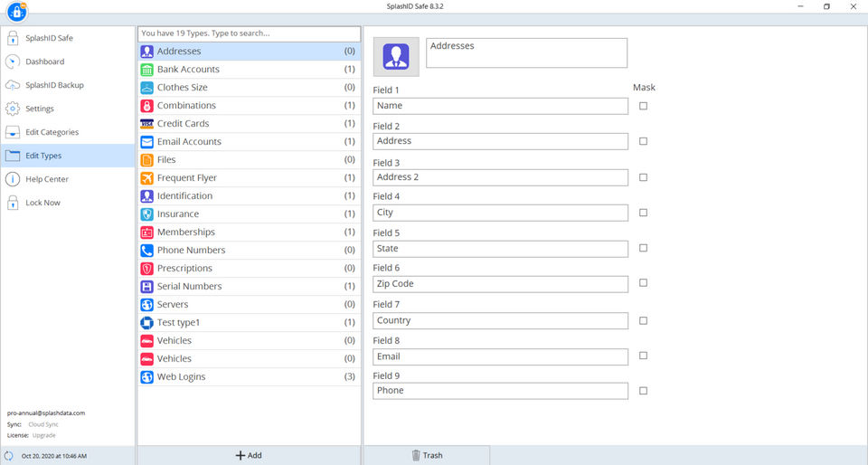Click the sync refresh icon in status bar
The width and height of the screenshot is (868, 465).
click(8, 456)
